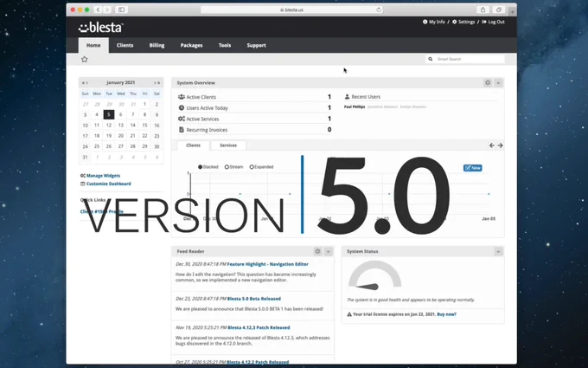The width and height of the screenshot is (588, 368).
Task: Click the Active Services gears icon
Action: click(x=182, y=119)
